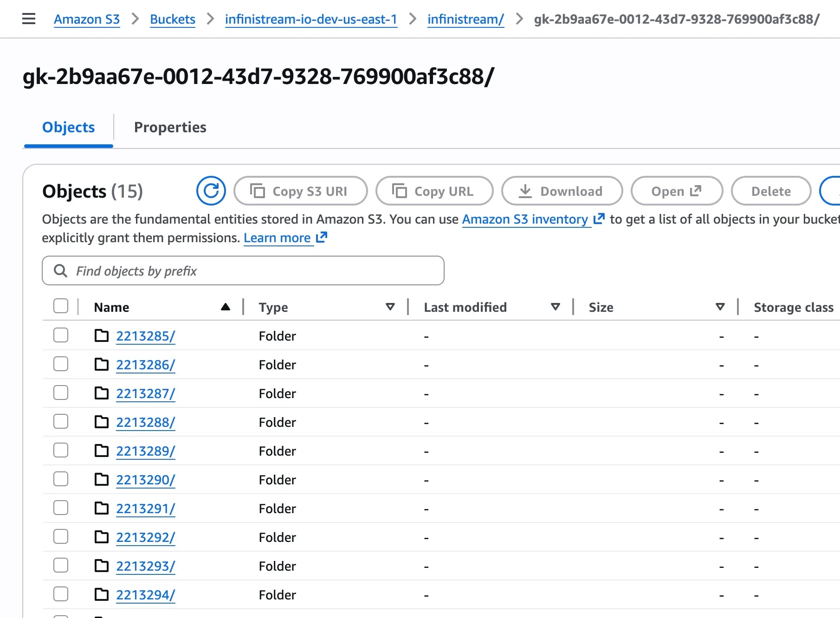Click the Download button
Viewport: 840px width, 618px height.
pos(562,191)
